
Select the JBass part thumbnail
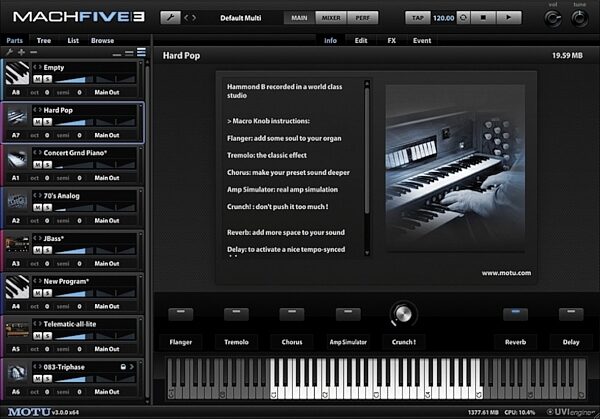17,244
